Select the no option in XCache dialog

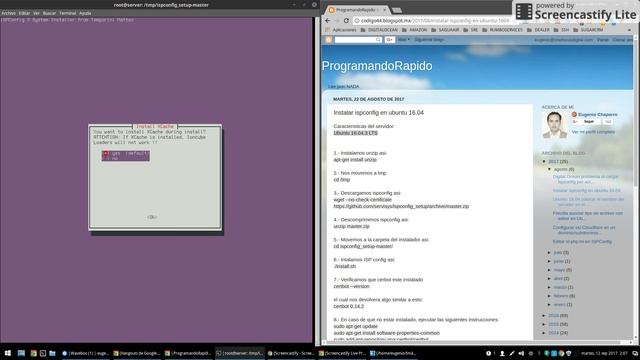tap(125, 158)
